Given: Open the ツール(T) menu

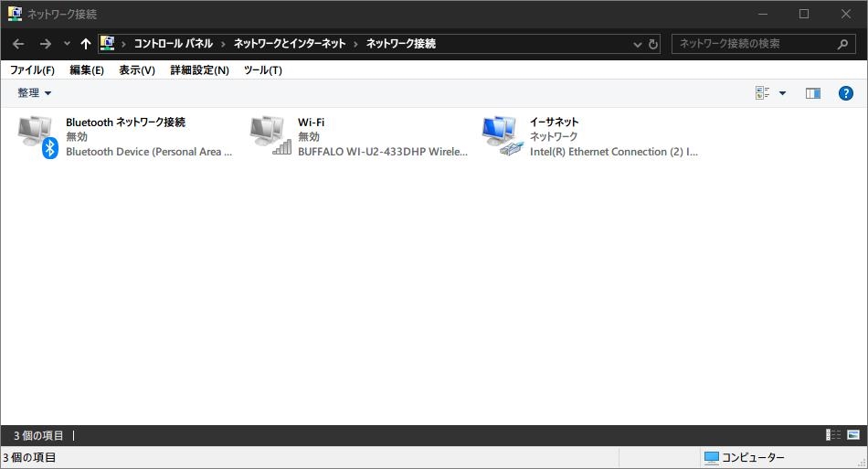Looking at the screenshot, I should [263, 69].
